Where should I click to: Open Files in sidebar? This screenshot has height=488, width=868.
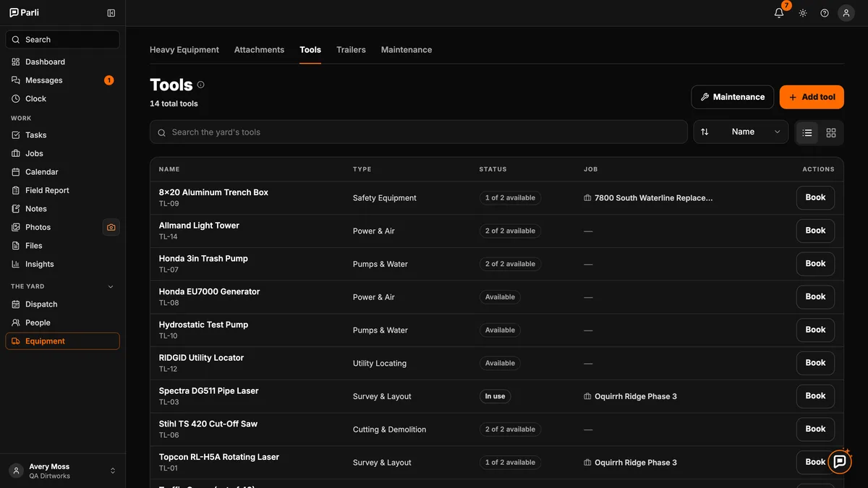click(63, 246)
